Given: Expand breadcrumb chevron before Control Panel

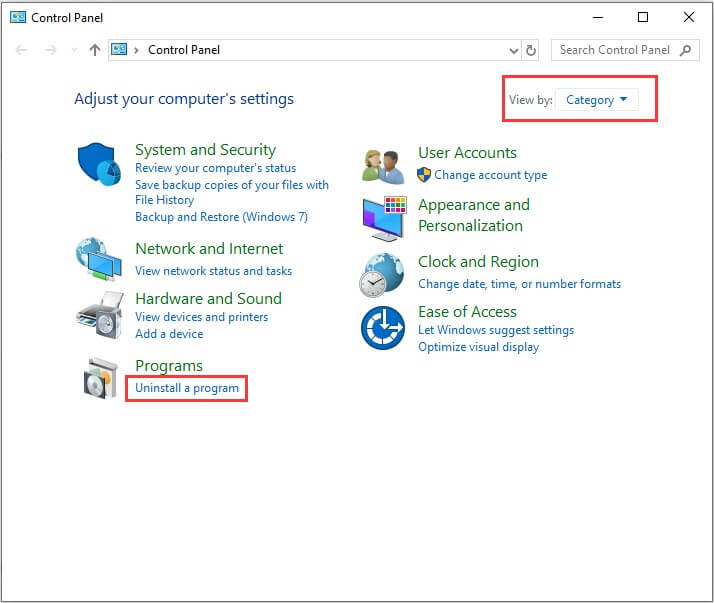Looking at the screenshot, I should pos(136,50).
